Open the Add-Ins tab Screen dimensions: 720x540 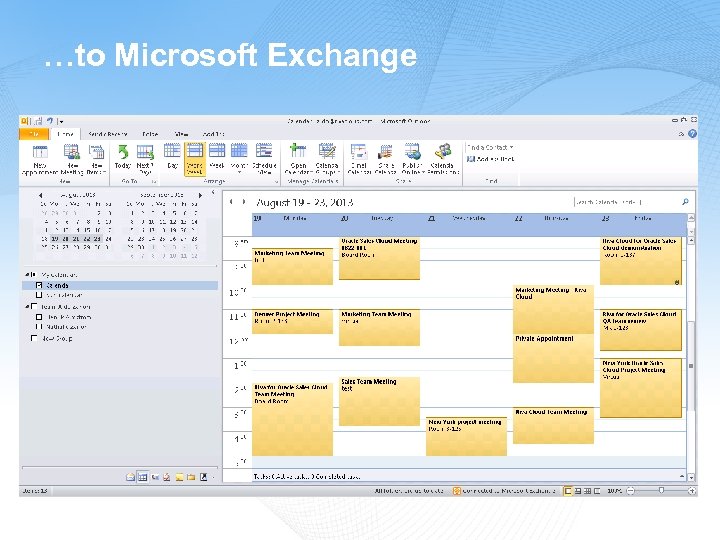tap(214, 134)
